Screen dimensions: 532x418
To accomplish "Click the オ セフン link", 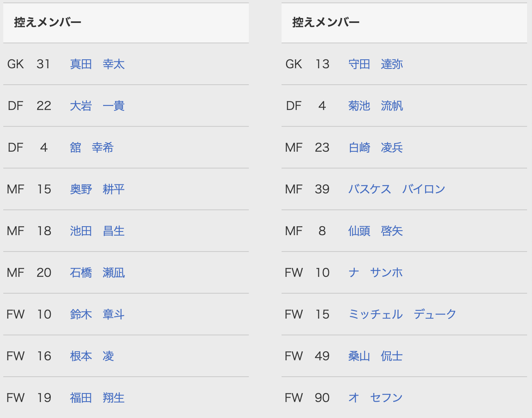I will click(x=376, y=398).
